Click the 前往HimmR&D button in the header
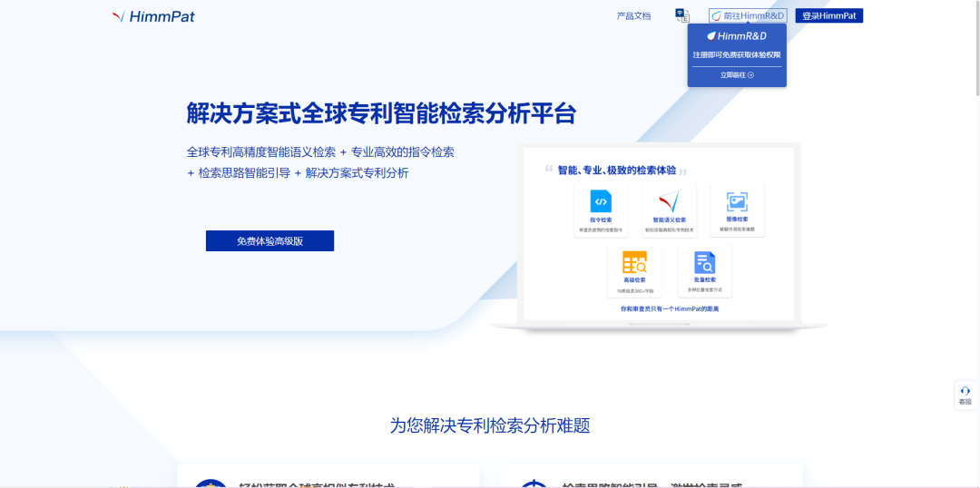Screen dimensions: 980x488 coord(748,15)
